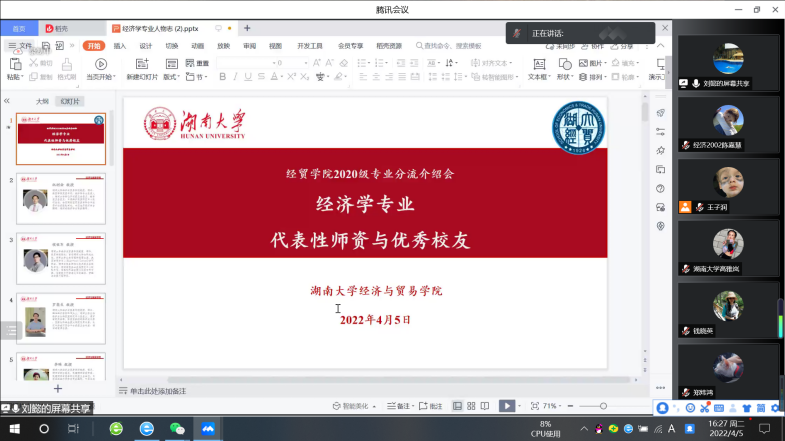
Task: Toggle Underline formatting
Action: 248,77
